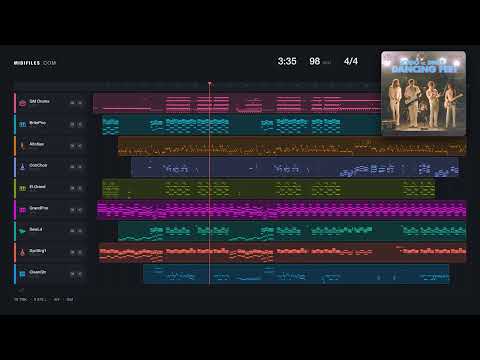This screenshot has height=360, width=480.
Task: Mute the El.Grand track
Action: coord(72,188)
